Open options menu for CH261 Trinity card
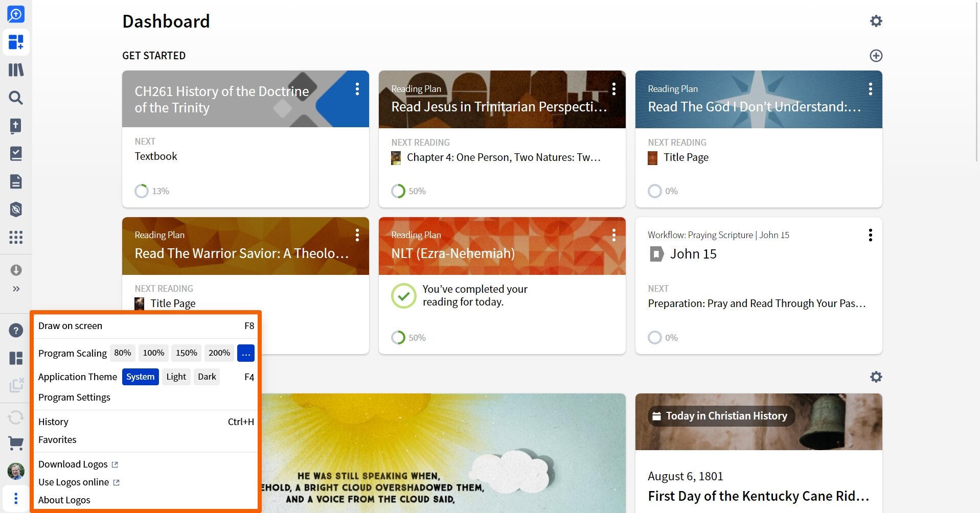Image resolution: width=980 pixels, height=513 pixels. coord(357,89)
